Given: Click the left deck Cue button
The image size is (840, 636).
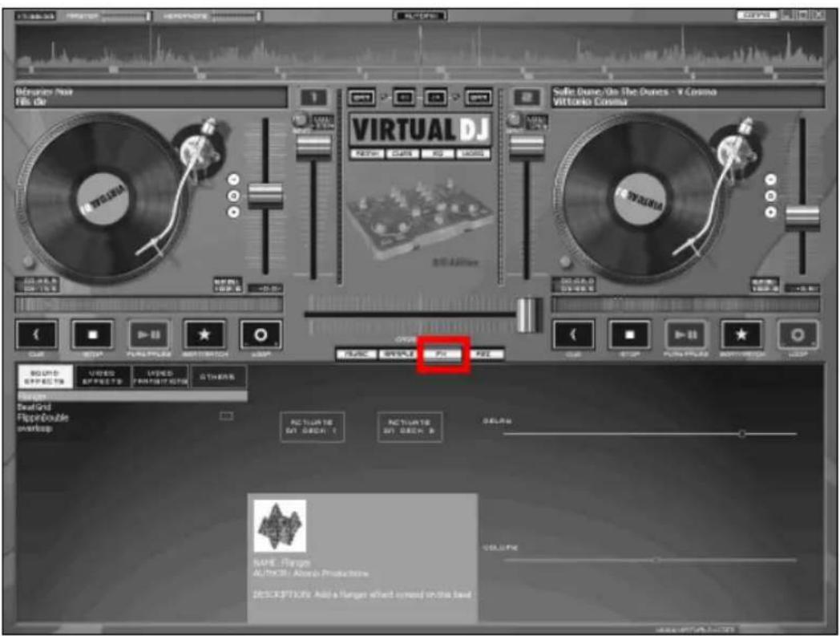Looking at the screenshot, I should click(x=36, y=334).
